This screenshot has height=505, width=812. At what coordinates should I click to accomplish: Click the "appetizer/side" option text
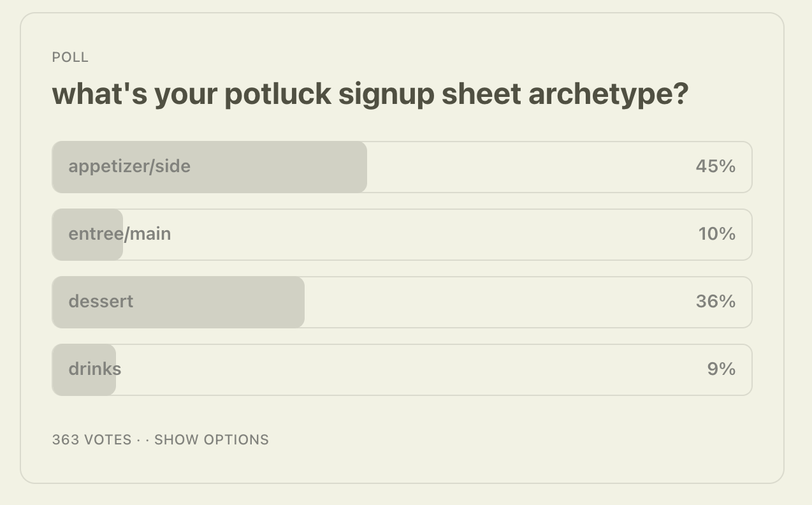[x=129, y=166]
